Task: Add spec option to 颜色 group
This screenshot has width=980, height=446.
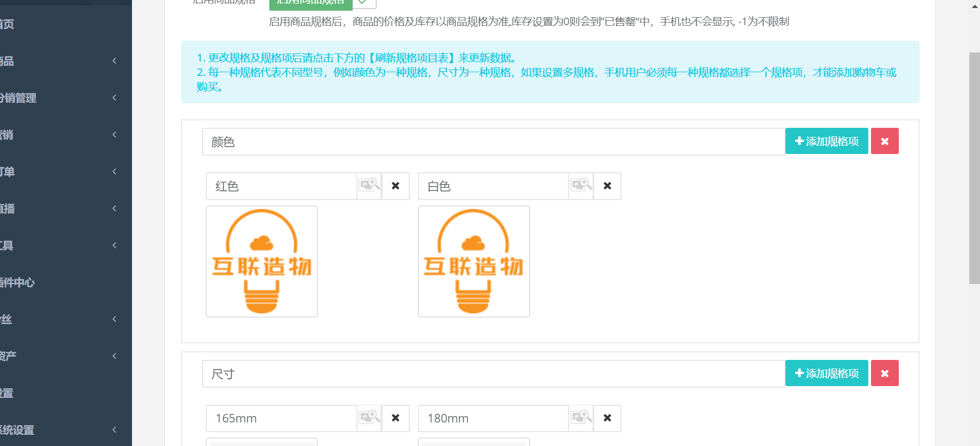Action: coord(827,141)
